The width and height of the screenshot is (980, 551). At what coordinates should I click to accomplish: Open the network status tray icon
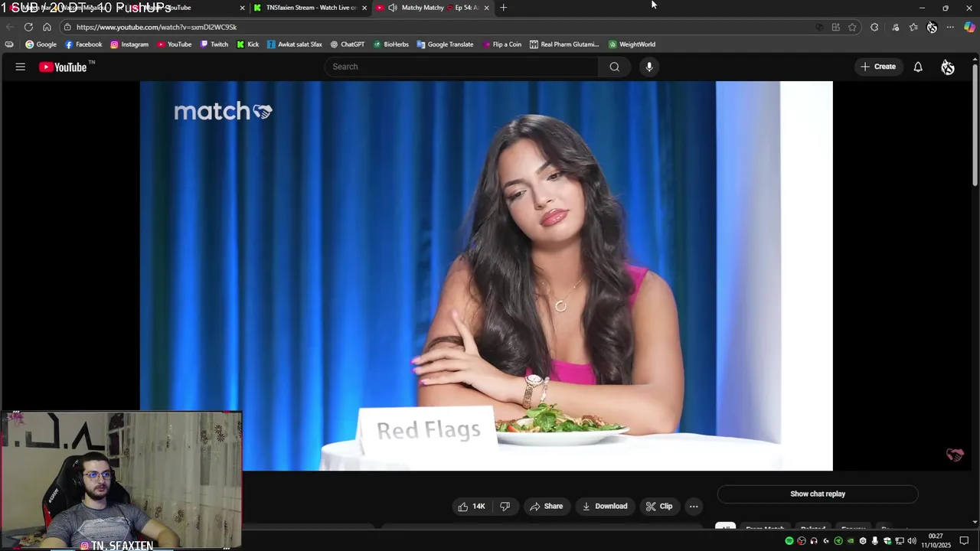tap(900, 541)
